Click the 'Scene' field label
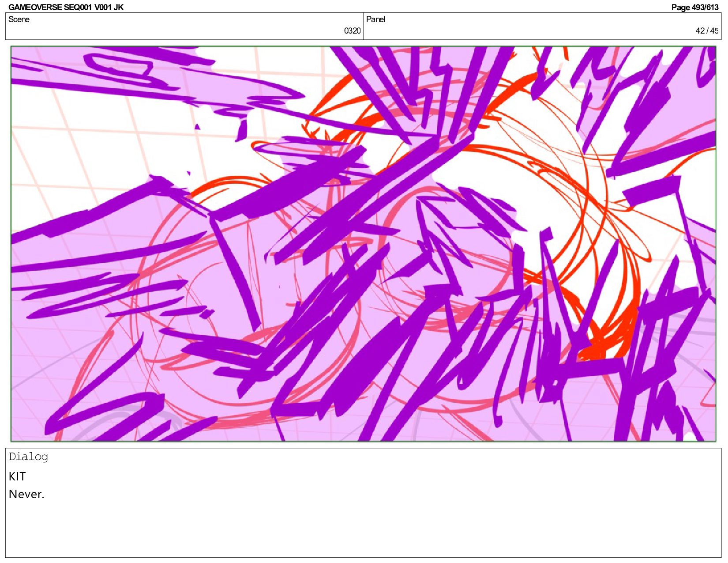The height and width of the screenshot is (563, 728). pyautogui.click(x=19, y=19)
